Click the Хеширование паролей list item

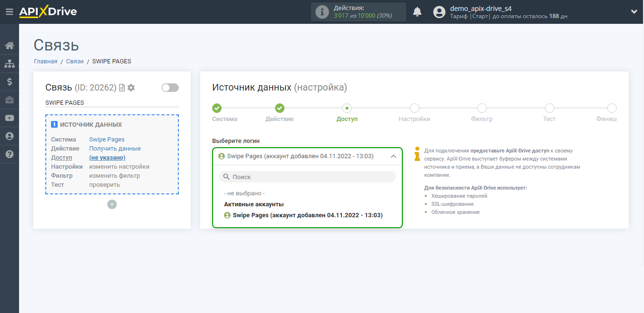(x=459, y=196)
